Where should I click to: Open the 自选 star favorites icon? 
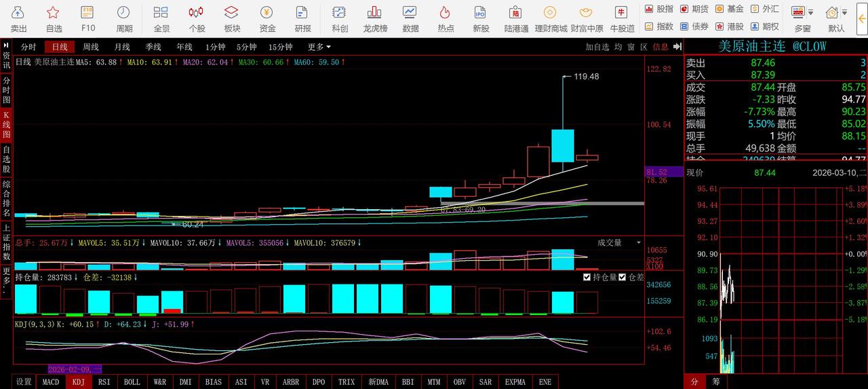click(54, 19)
